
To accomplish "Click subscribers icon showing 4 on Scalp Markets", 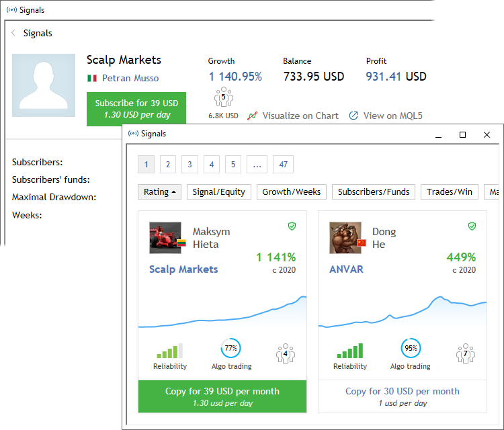I will [286, 353].
